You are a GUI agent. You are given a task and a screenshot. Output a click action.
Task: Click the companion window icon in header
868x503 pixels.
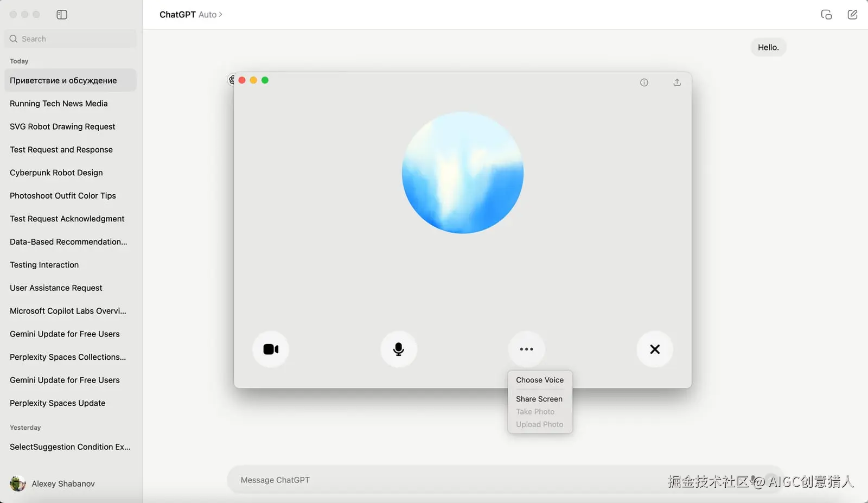[x=826, y=15]
